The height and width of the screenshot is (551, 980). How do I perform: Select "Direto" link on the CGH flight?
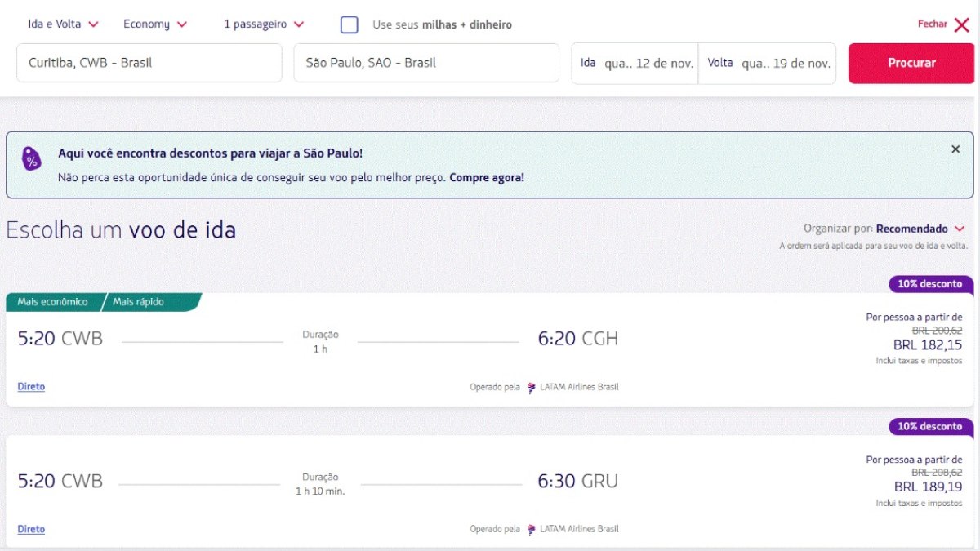pos(31,386)
